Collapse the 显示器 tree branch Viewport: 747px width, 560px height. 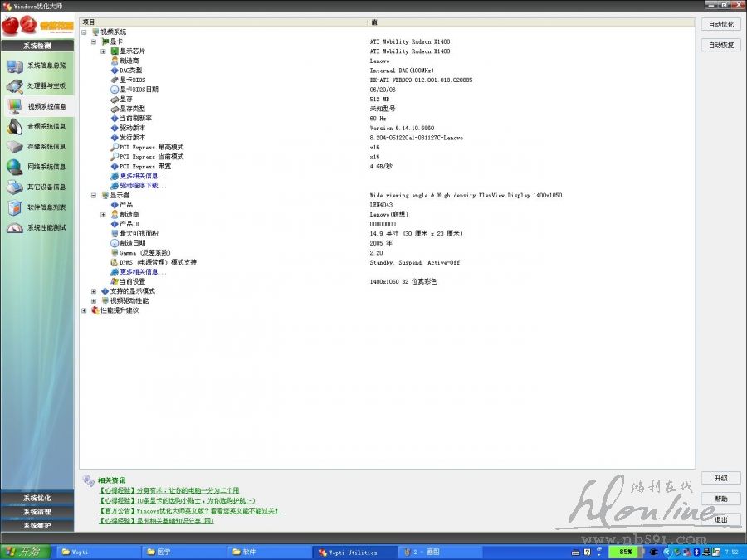(94, 195)
